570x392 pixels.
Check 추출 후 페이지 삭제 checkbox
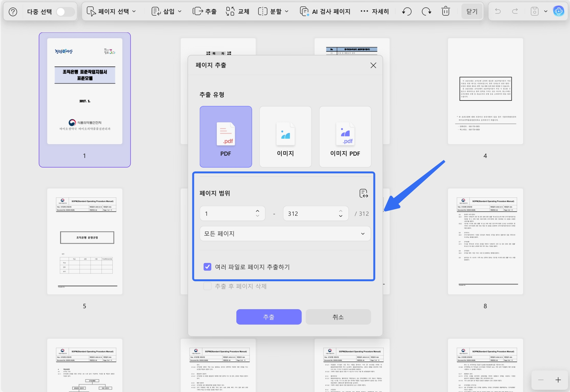tap(207, 286)
